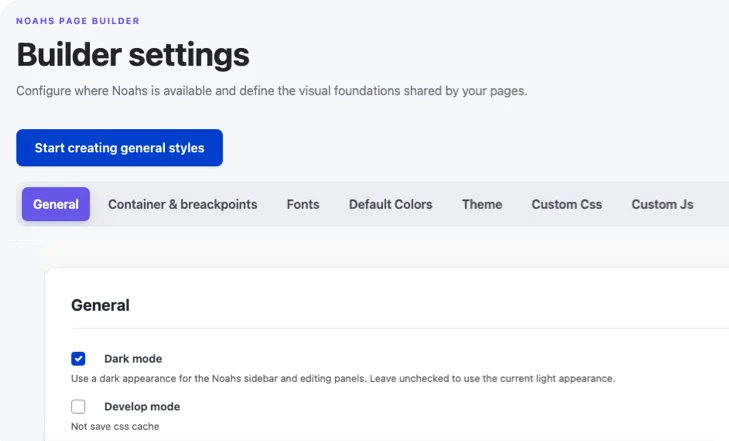Click the Dark mode label
Viewport: 729px width, 441px height.
coord(133,359)
